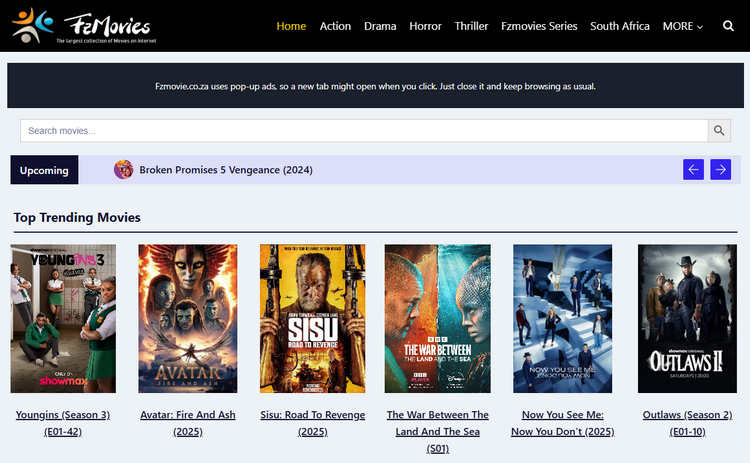Click the Top Trending Movies heading
Image resolution: width=750 pixels, height=463 pixels.
click(77, 217)
